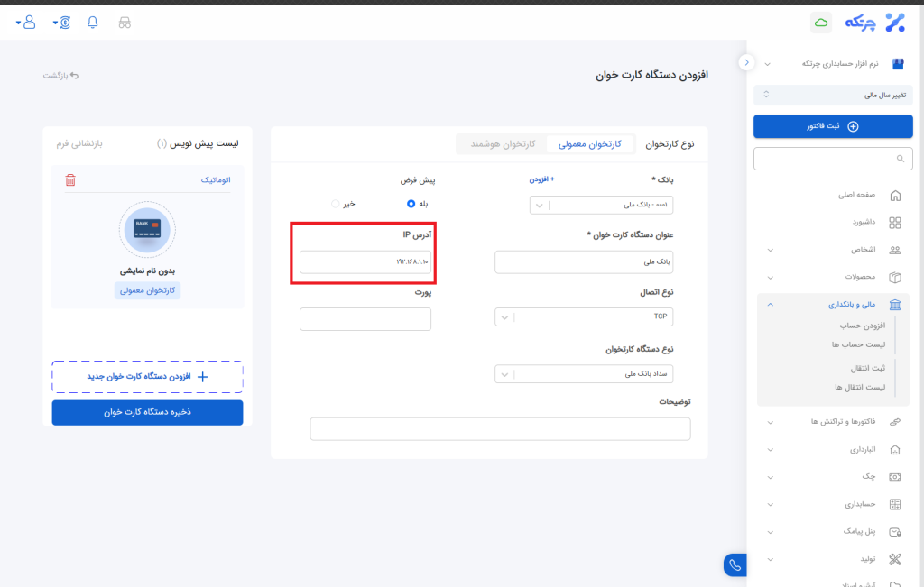This screenshot has height=587, width=924.
Task: Collapse the sidebar with the arrow button
Action: (746, 62)
